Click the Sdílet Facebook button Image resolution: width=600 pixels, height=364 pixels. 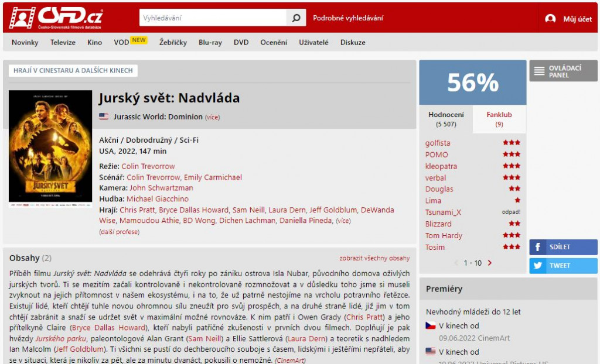563,247
